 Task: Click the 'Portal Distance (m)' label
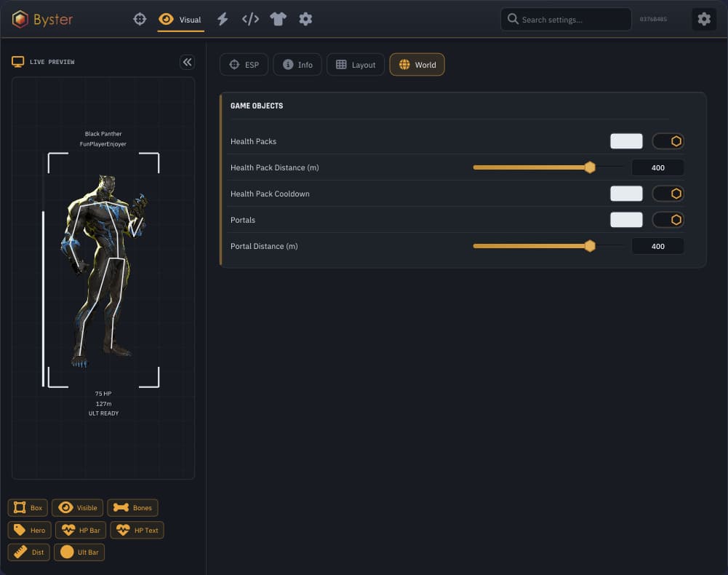click(264, 246)
